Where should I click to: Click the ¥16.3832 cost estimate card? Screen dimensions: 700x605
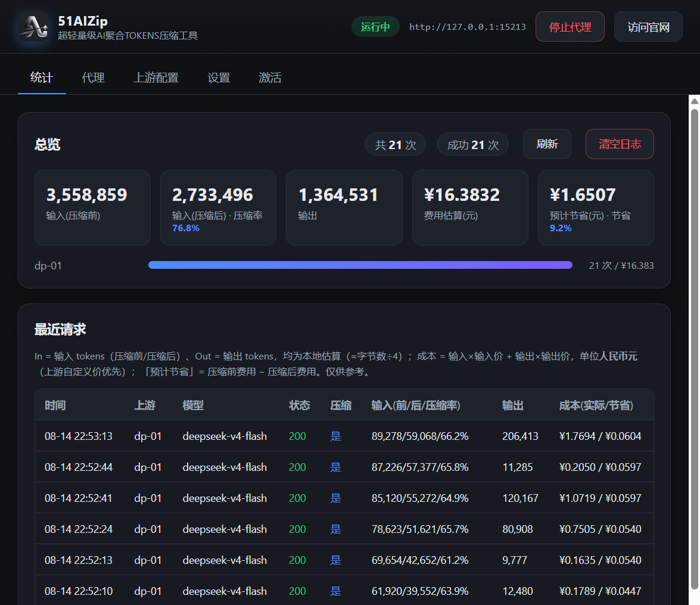[x=470, y=207]
